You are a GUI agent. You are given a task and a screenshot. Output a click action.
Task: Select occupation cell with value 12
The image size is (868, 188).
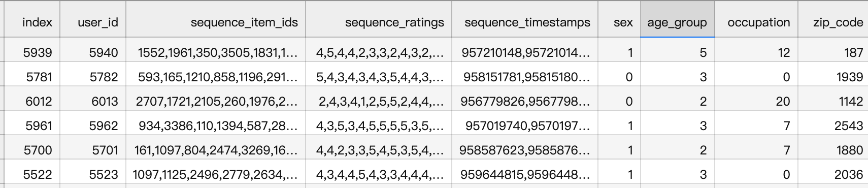[x=756, y=52]
